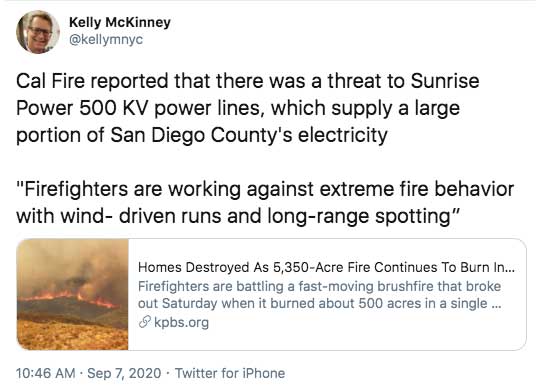Click the wind-driven runs and spotting line
540x392 pixels.
point(238,216)
